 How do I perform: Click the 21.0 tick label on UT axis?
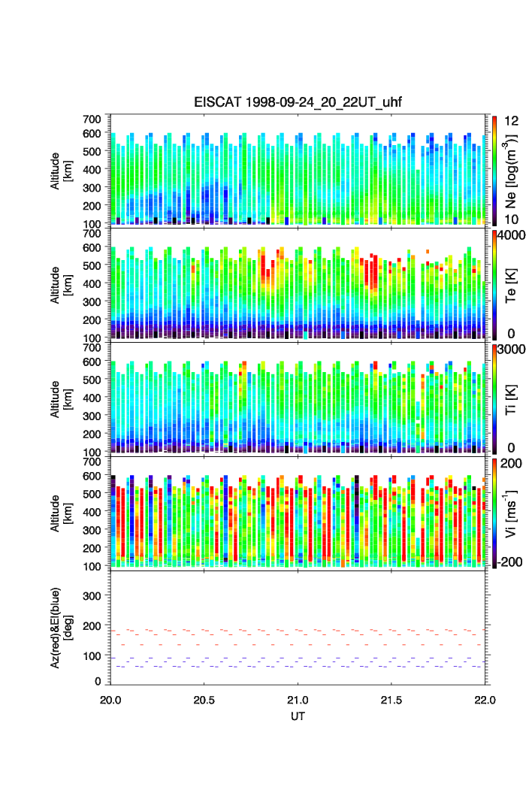pyautogui.click(x=298, y=700)
